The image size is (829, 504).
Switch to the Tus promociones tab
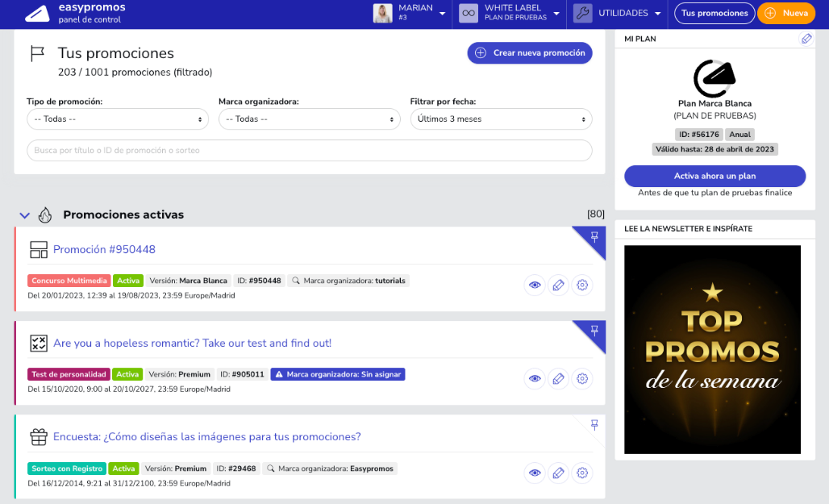point(714,13)
